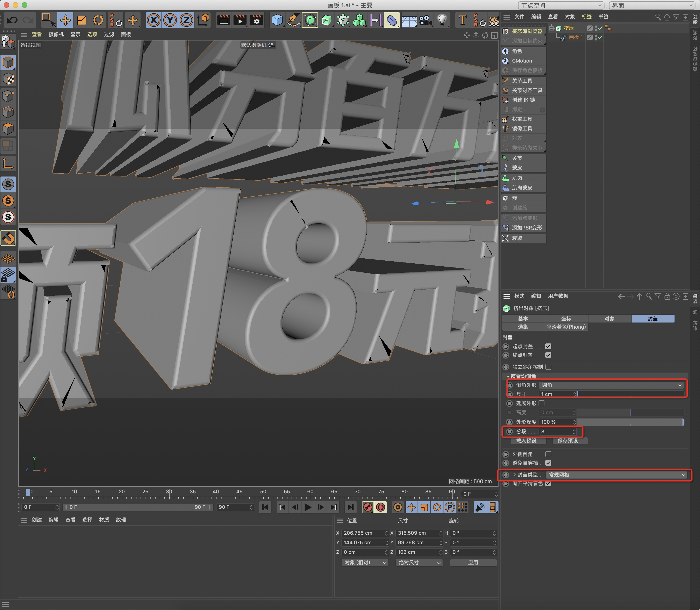Open the 对象 (相对) coordinate dropdown
Viewport: 700px width, 610px height.
click(365, 562)
